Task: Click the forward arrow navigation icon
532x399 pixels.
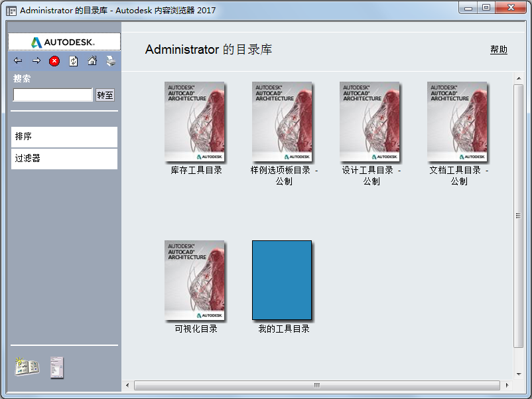Action: 36,61
